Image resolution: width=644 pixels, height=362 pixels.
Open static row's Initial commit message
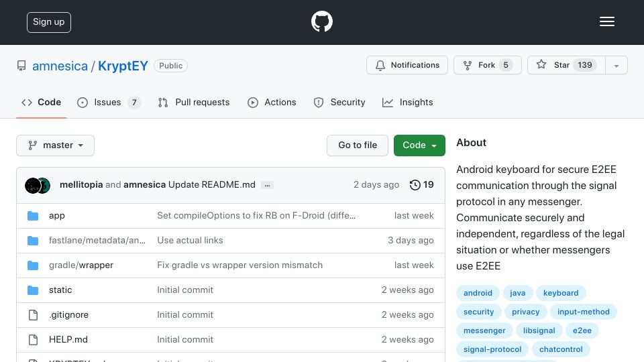click(185, 290)
